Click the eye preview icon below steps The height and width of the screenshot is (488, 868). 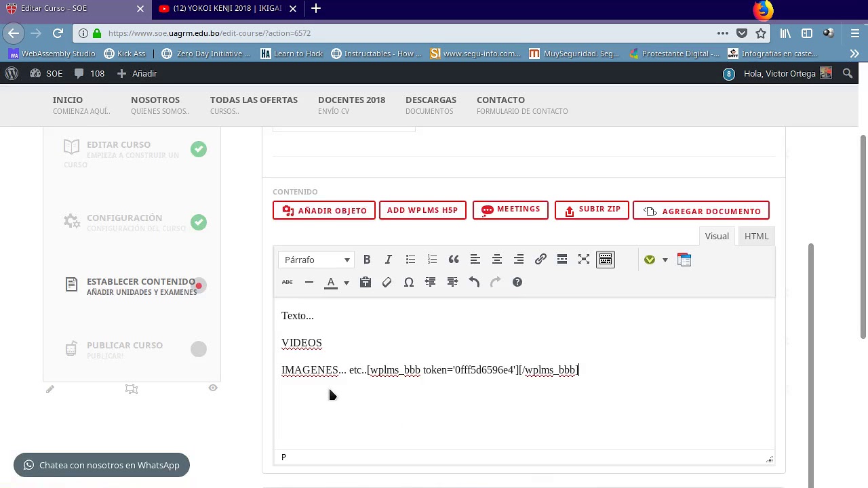point(213,388)
